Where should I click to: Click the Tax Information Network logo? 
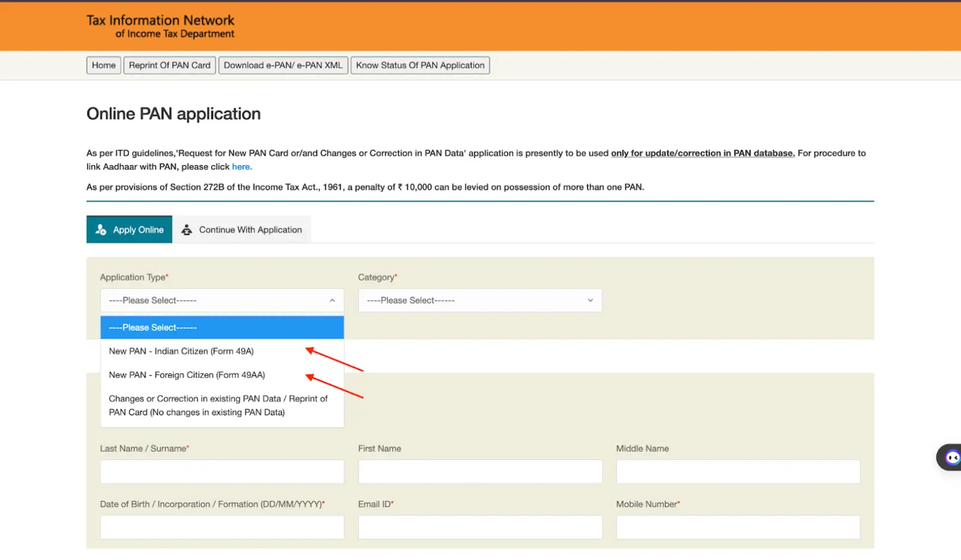(x=160, y=26)
